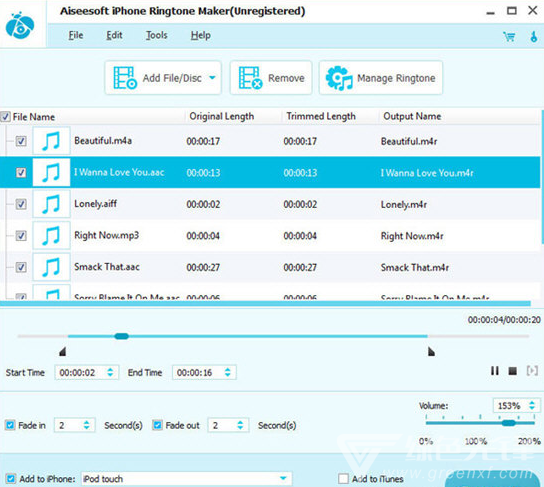544x487 pixels.
Task: Adjust the Fade in seconds spinner
Action: (86, 425)
